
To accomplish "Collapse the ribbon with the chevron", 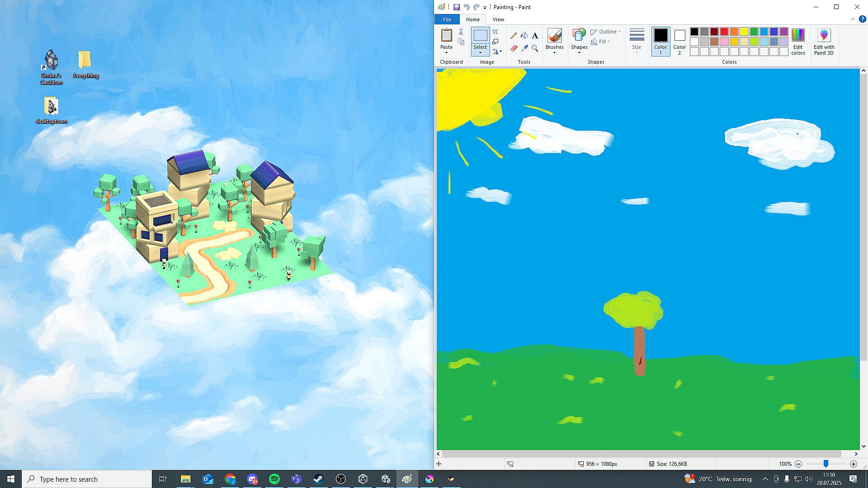I will [x=853, y=19].
